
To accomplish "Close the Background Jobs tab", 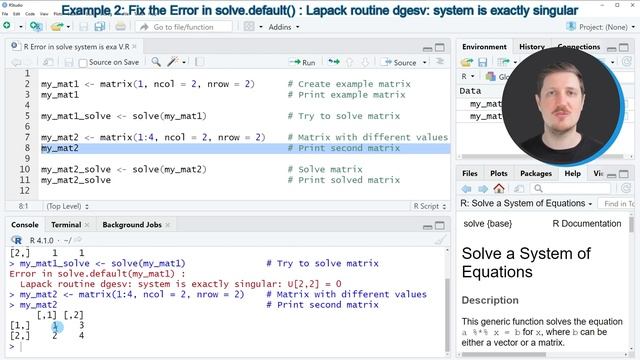I will click(x=168, y=225).
